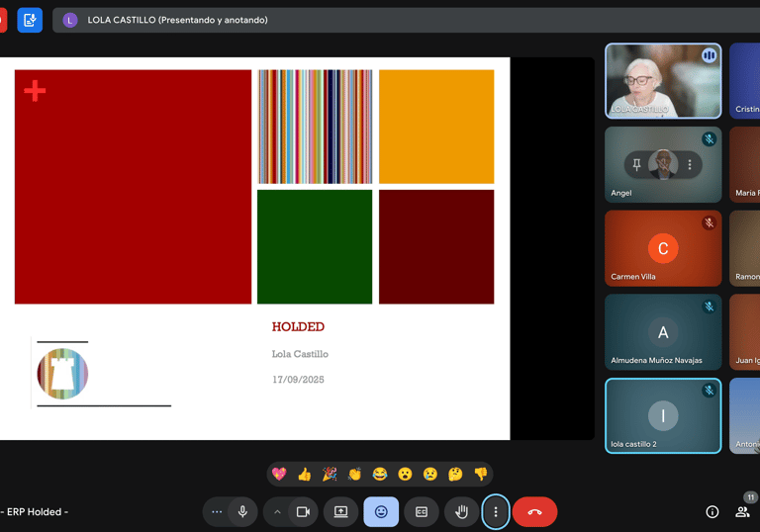The image size is (760, 532).
Task: Open audio settings three-dot menu
Action: 217,511
